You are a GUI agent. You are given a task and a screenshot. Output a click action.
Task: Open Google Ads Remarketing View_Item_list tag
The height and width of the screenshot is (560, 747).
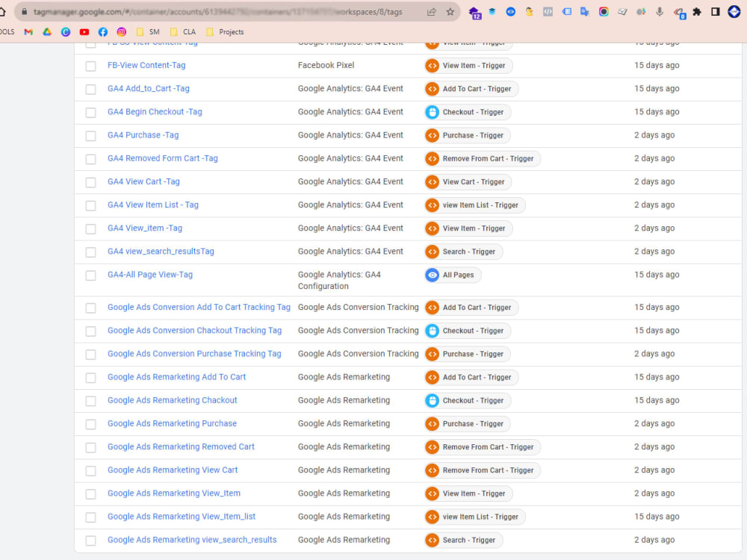[x=182, y=516]
